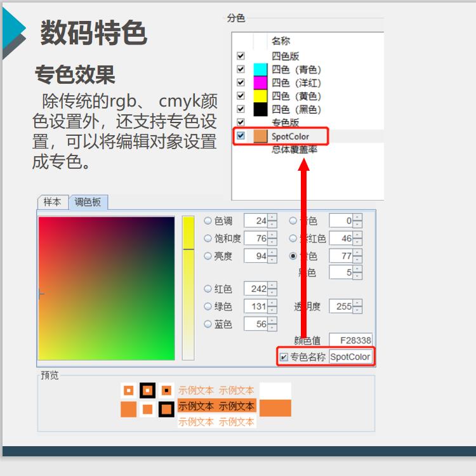Click inside the gradient color picker field
Screen dimensions: 476x476
[x=106, y=288]
